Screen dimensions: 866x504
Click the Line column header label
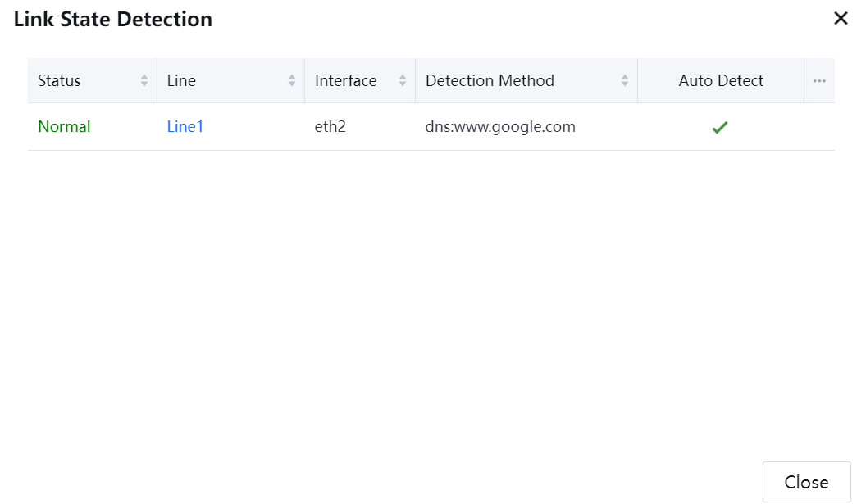181,80
